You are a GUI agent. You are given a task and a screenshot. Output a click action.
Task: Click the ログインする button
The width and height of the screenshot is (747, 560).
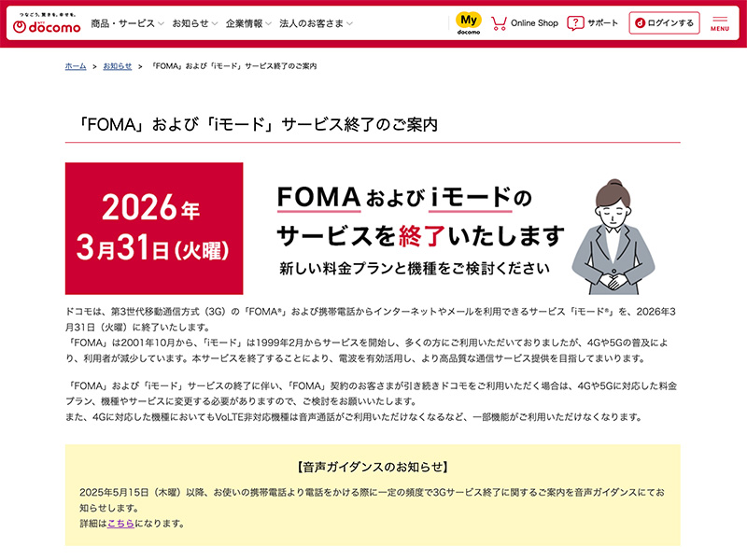point(664,22)
